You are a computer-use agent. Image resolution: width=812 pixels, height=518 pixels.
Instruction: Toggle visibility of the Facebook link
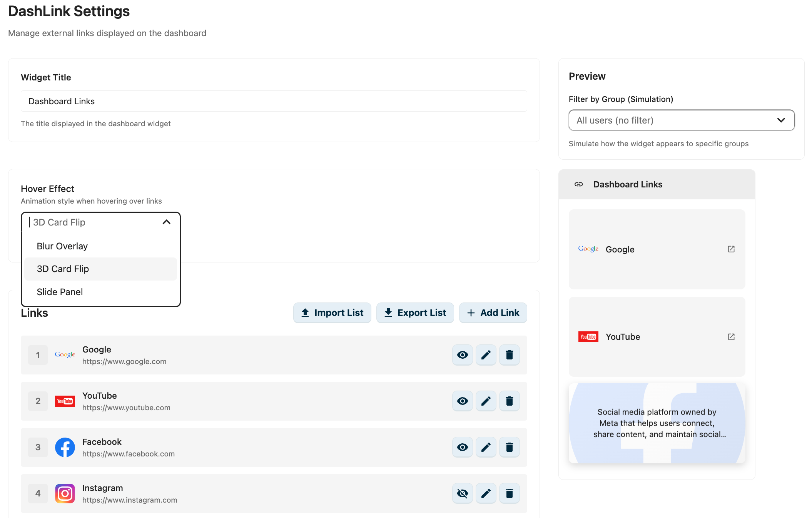(462, 447)
